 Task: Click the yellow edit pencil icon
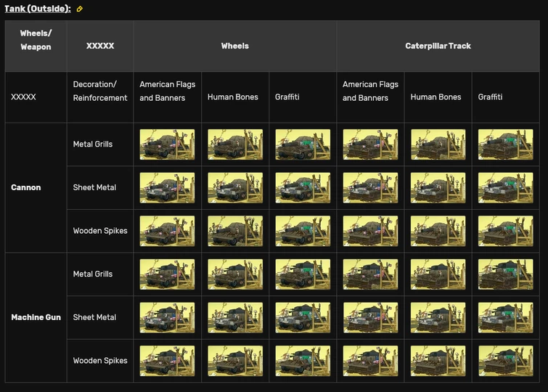[x=80, y=9]
